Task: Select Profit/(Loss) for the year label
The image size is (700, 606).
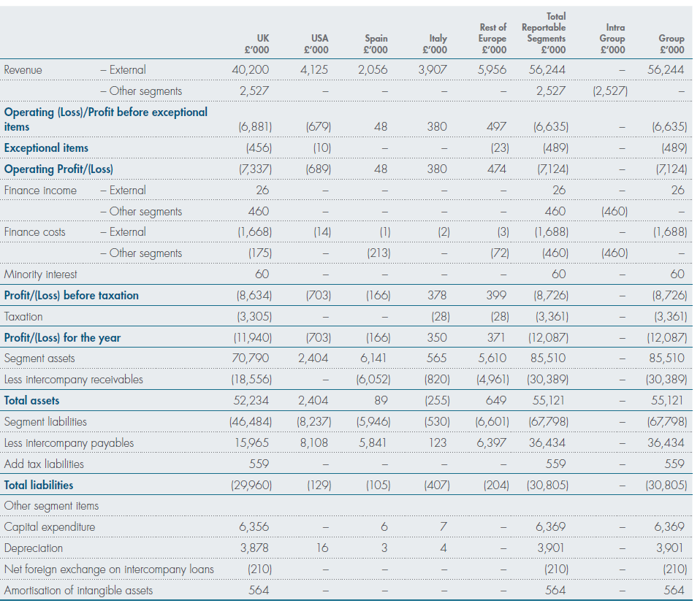Action: (x=63, y=338)
